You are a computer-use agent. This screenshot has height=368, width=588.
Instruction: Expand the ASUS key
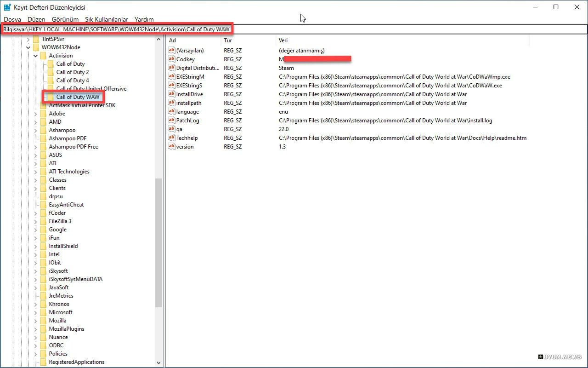coord(36,155)
